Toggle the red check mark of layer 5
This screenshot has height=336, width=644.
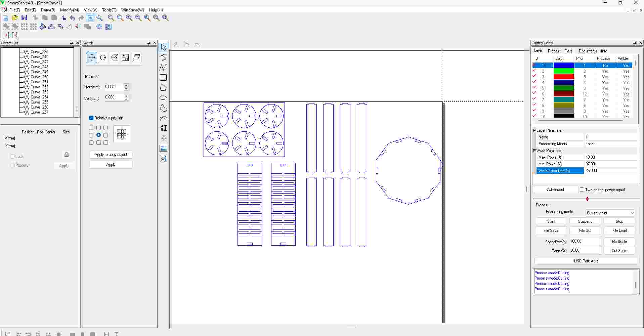click(x=534, y=88)
